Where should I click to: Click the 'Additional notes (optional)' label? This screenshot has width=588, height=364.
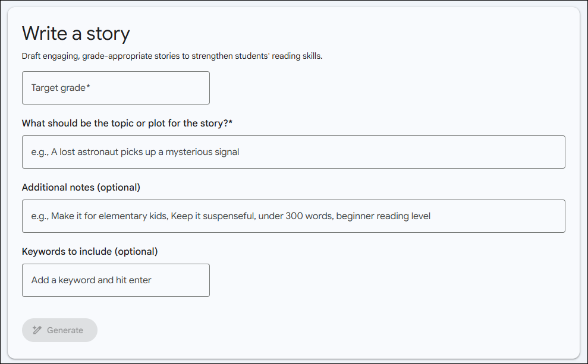(x=81, y=187)
